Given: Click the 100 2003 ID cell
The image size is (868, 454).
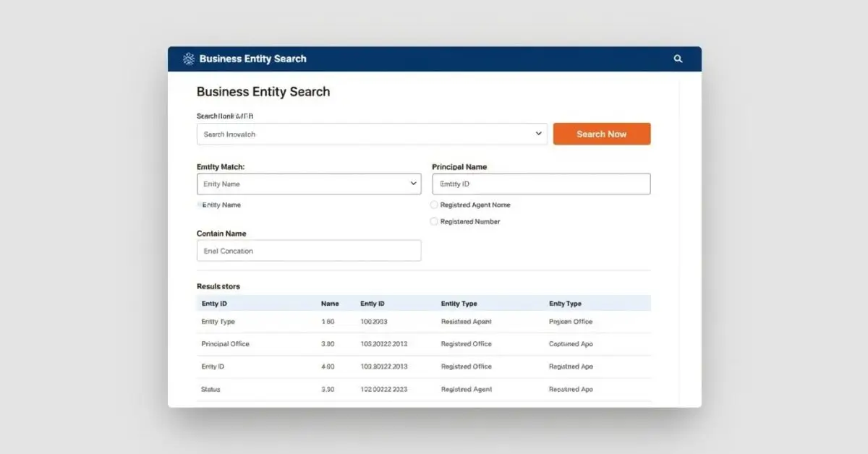Looking at the screenshot, I should coord(374,322).
